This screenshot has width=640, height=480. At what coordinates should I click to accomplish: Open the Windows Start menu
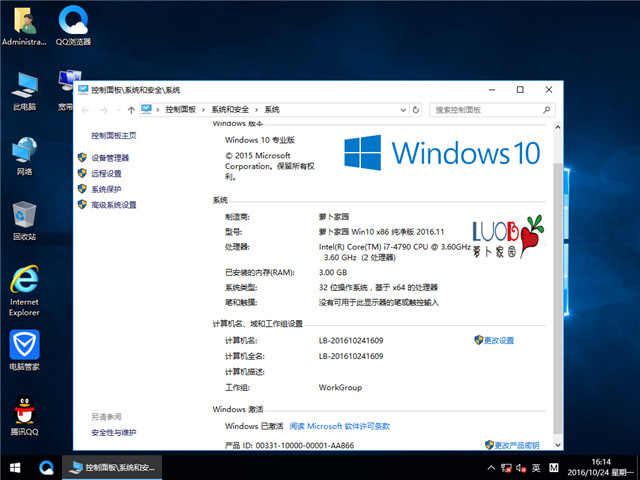[15, 468]
